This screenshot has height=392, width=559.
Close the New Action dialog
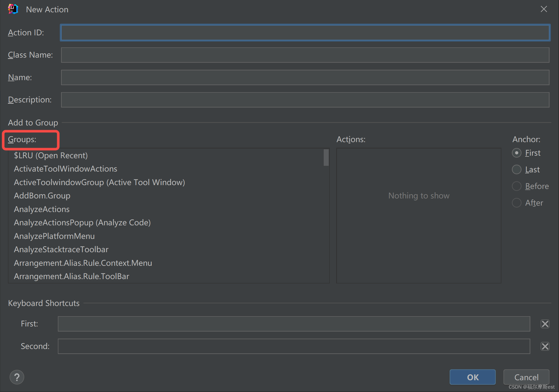544,9
